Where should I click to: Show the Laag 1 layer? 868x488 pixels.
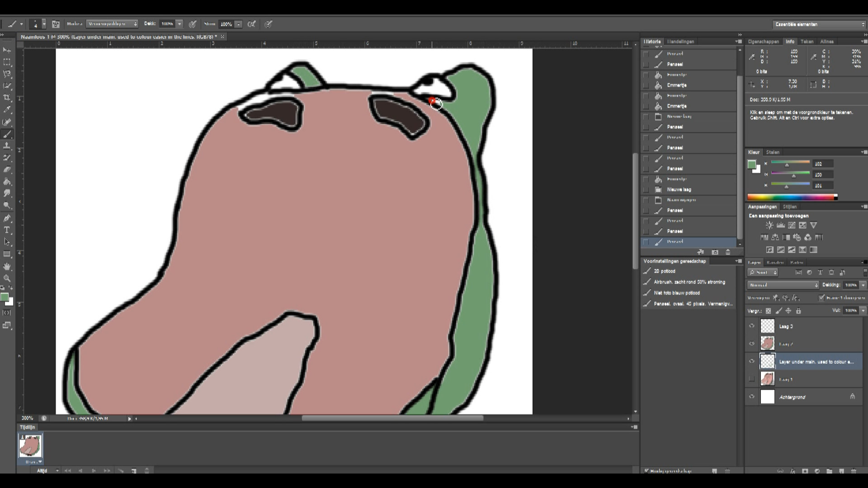pyautogui.click(x=752, y=379)
